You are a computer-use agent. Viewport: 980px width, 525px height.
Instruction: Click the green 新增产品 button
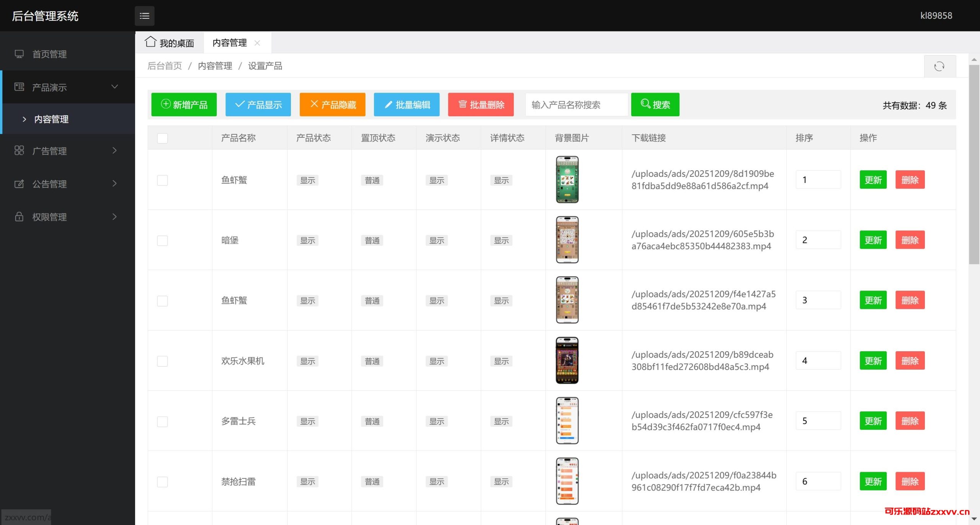click(184, 104)
